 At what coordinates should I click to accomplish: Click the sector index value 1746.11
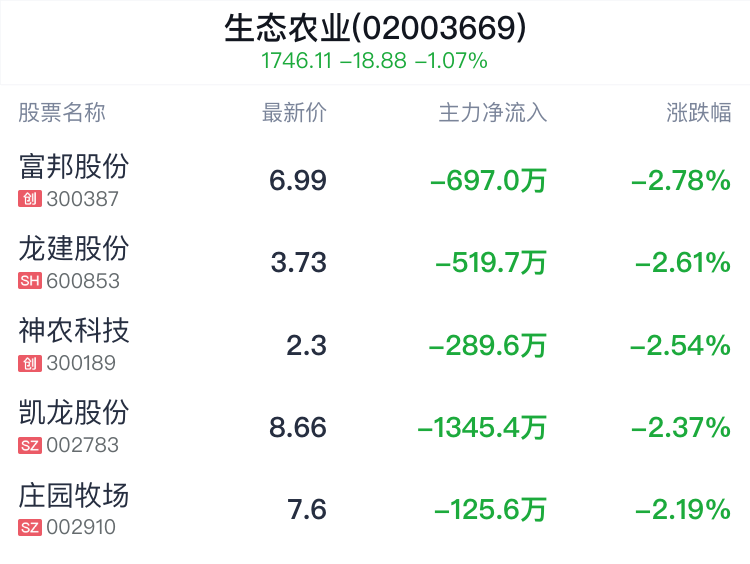pos(296,61)
